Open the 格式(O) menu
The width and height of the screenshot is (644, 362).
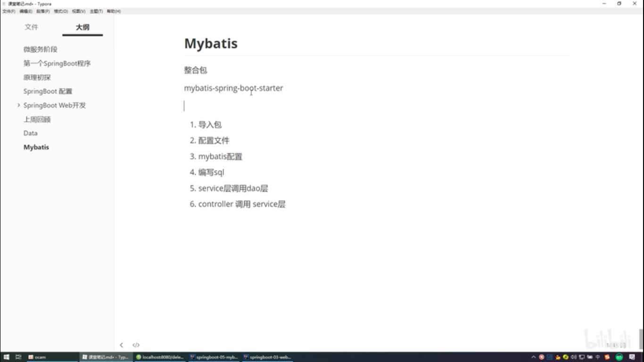pos(61,11)
